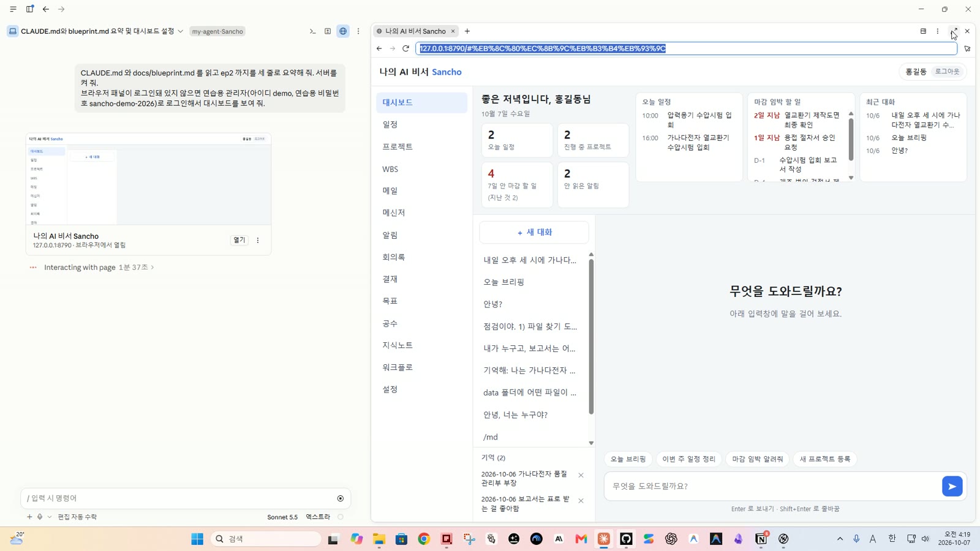Viewport: 980px width, 551px height.
Task: Open a new browser tab with plus icon
Action: (467, 31)
